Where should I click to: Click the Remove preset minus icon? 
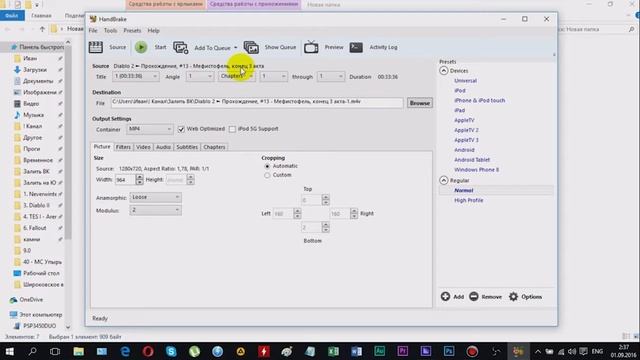(x=473, y=297)
